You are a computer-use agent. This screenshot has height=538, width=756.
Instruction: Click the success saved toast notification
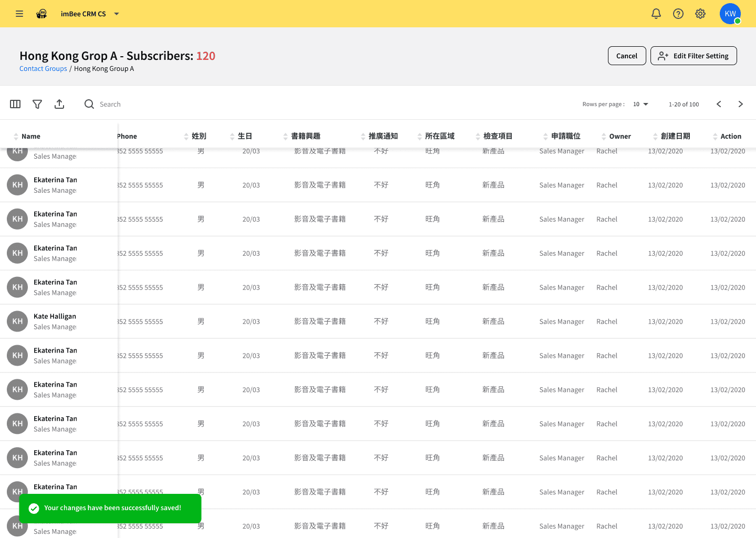pyautogui.click(x=110, y=508)
